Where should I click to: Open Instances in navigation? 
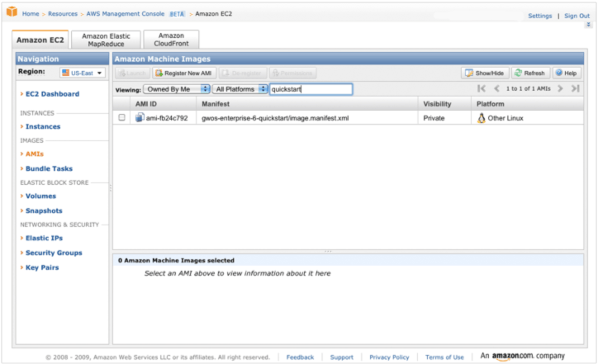(x=43, y=126)
